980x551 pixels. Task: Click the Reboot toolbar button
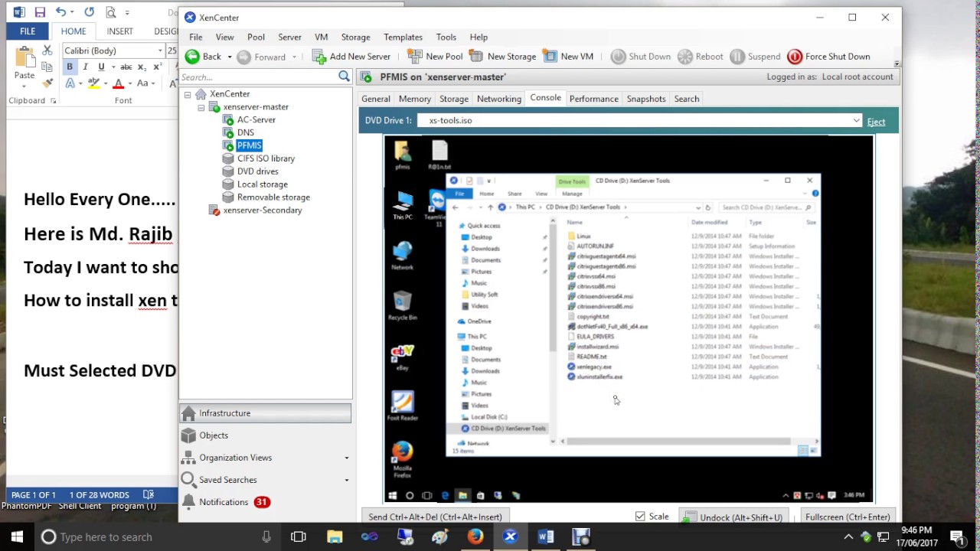coord(700,57)
